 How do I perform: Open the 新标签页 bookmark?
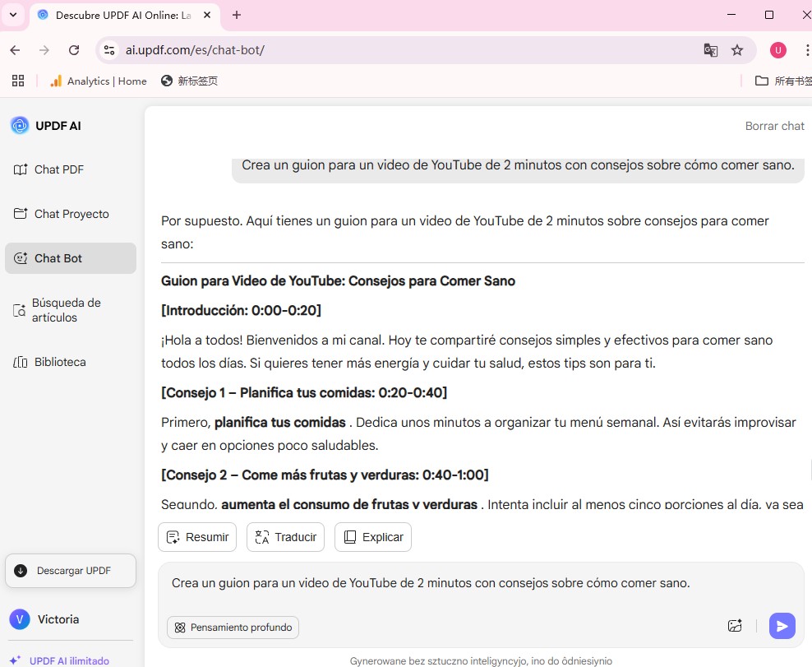tap(190, 81)
